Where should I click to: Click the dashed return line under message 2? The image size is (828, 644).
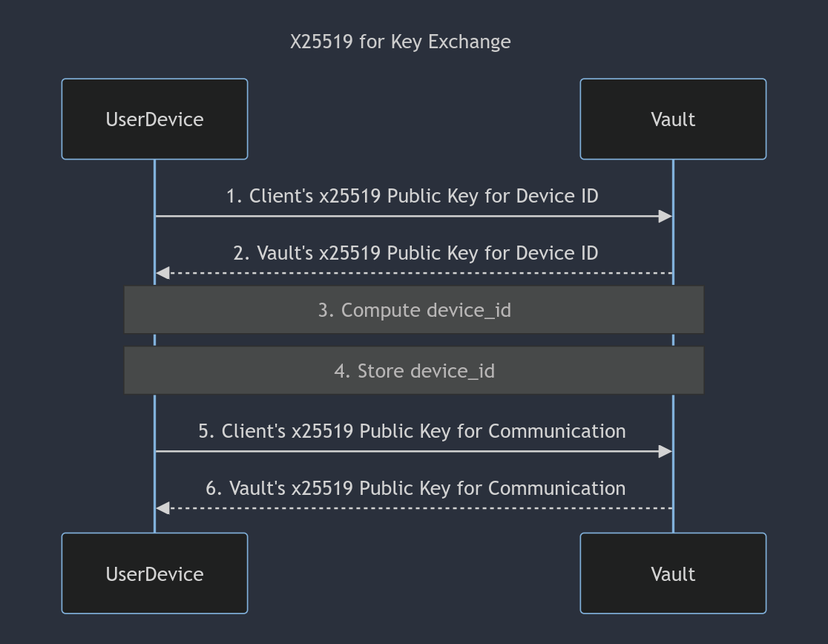421,273
